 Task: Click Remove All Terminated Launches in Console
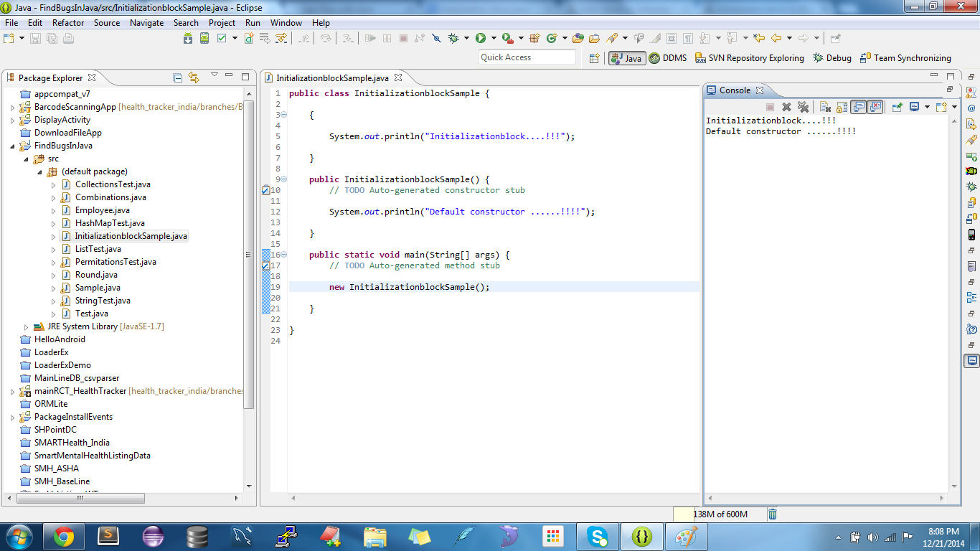tap(804, 107)
